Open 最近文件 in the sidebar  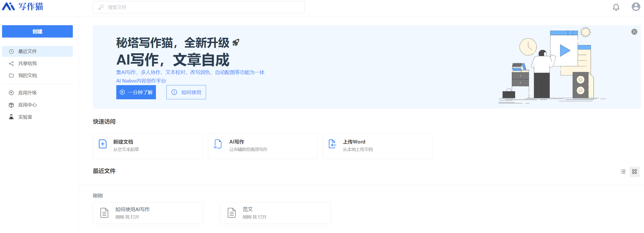[x=27, y=51]
